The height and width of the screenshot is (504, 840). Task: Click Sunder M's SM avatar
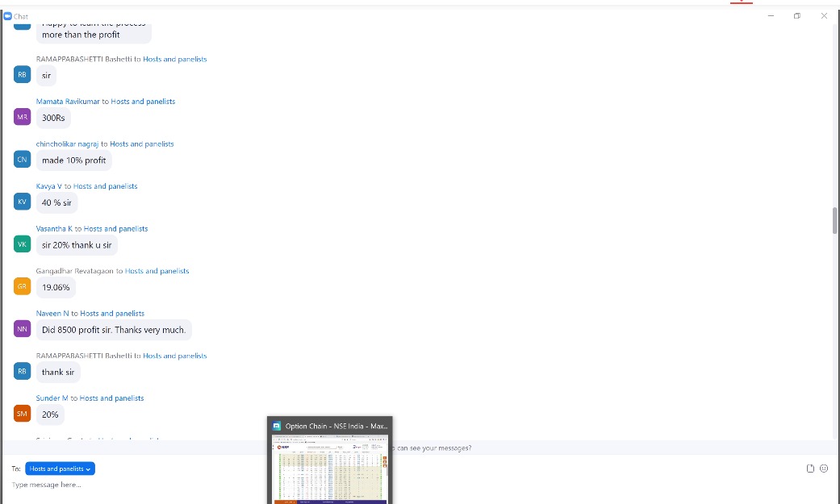click(x=22, y=414)
